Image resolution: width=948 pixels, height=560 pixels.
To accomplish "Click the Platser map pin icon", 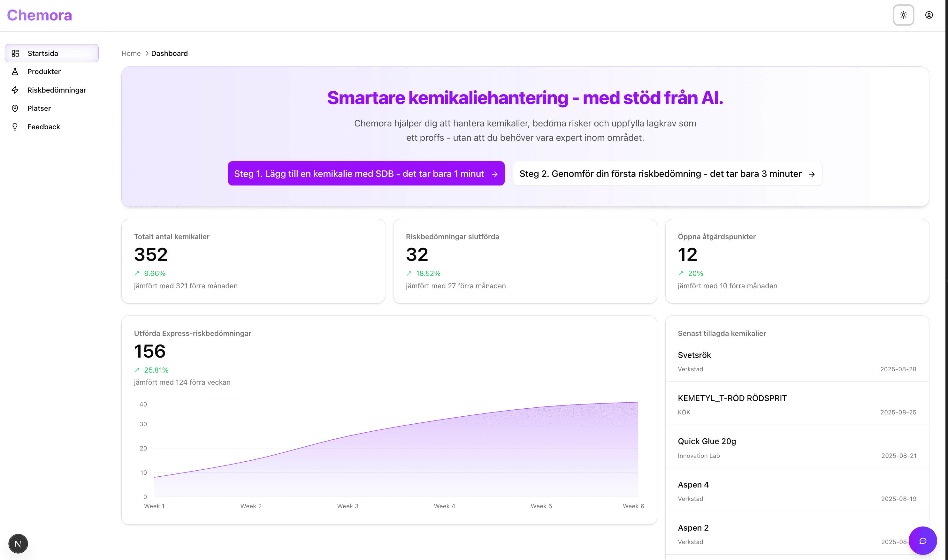I will [x=15, y=108].
